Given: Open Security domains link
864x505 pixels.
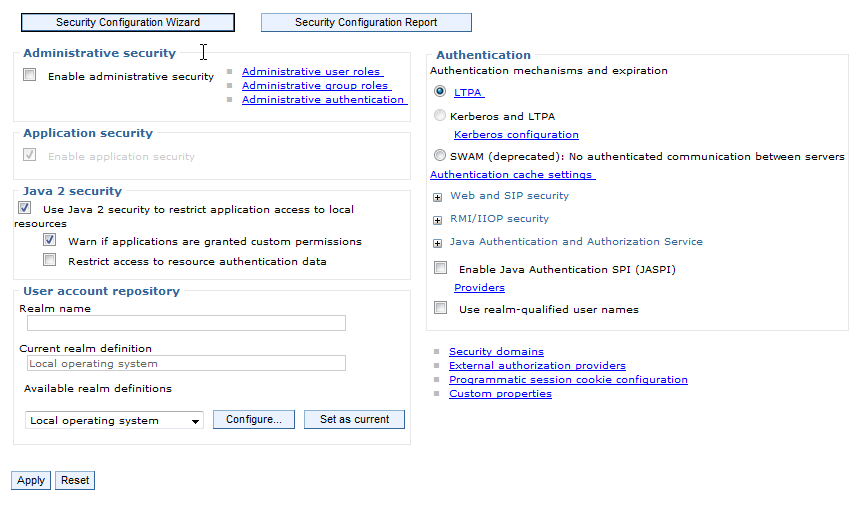Looking at the screenshot, I should tap(496, 352).
